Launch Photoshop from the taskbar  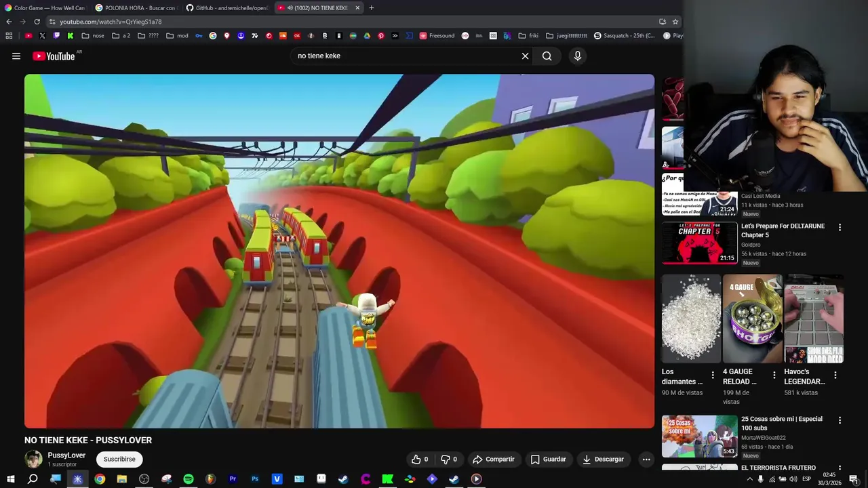[x=255, y=479]
